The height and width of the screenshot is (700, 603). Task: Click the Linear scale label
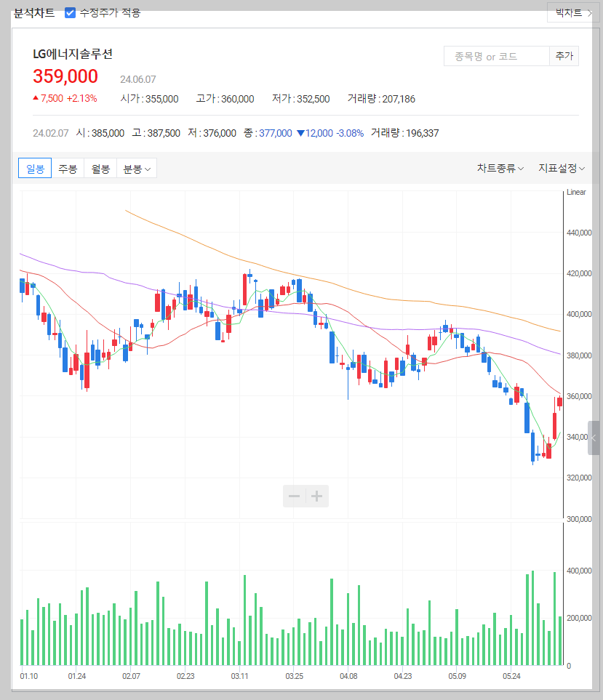click(x=576, y=193)
